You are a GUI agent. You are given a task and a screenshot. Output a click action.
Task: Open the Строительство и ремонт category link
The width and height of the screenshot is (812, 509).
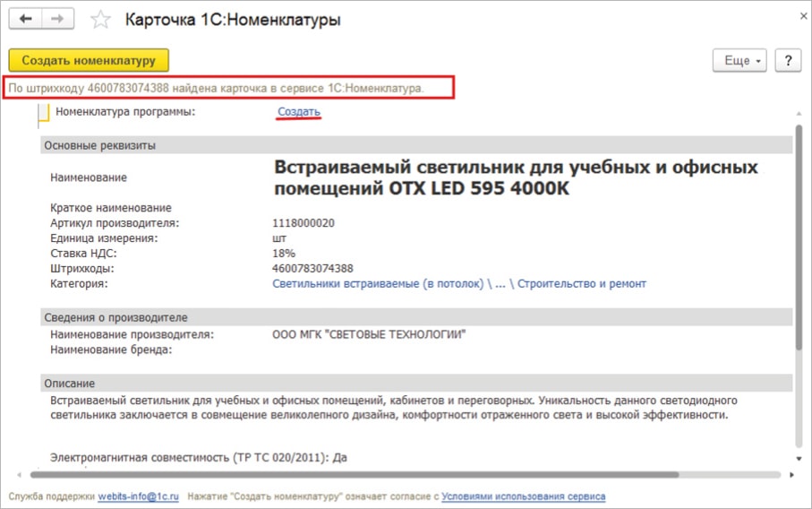pyautogui.click(x=582, y=284)
